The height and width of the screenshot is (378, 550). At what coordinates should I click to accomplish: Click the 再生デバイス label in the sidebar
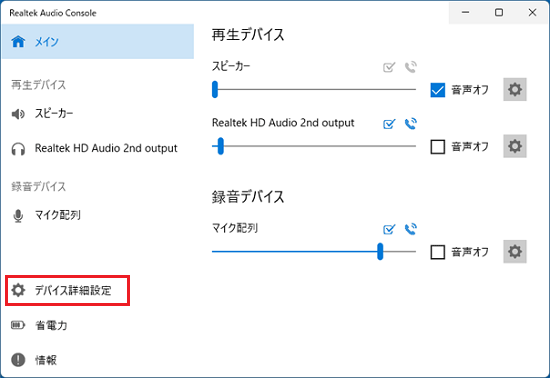click(39, 85)
